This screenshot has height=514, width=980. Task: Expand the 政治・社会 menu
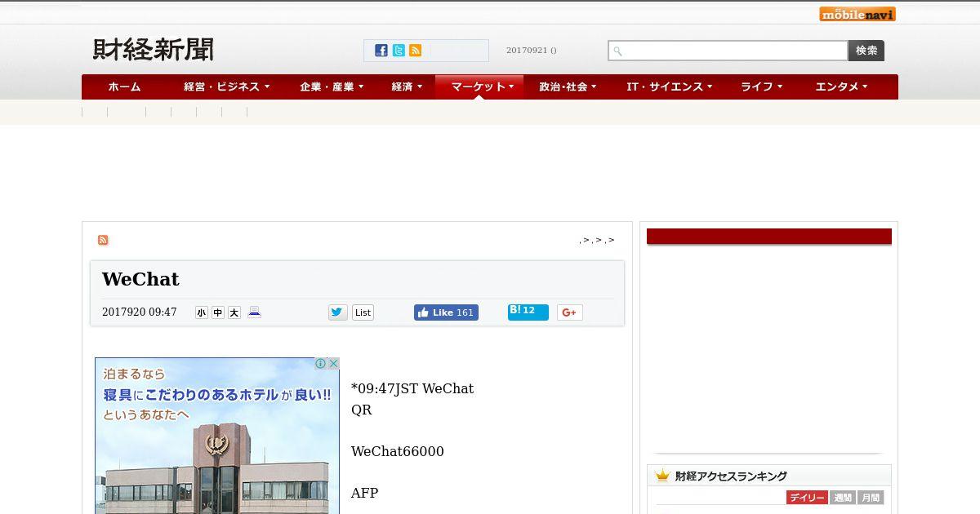coord(568,86)
